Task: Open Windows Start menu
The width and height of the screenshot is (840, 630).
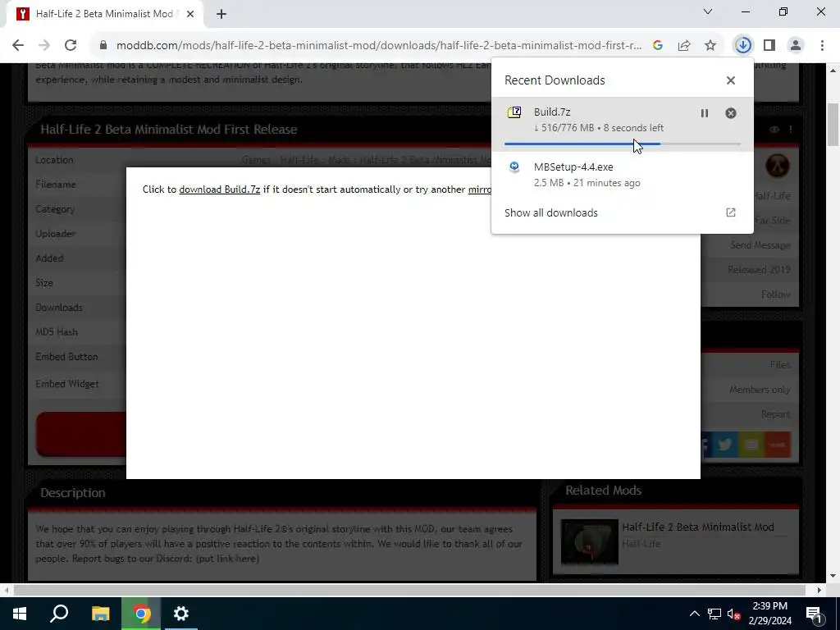Action: point(20,614)
